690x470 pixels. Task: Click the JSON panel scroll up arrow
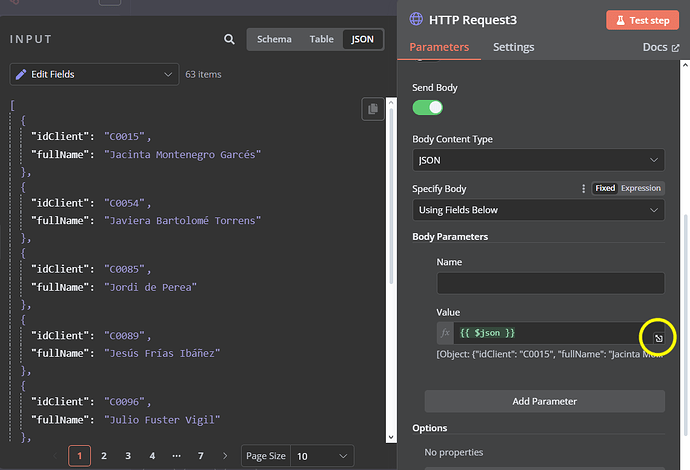pyautogui.click(x=391, y=103)
